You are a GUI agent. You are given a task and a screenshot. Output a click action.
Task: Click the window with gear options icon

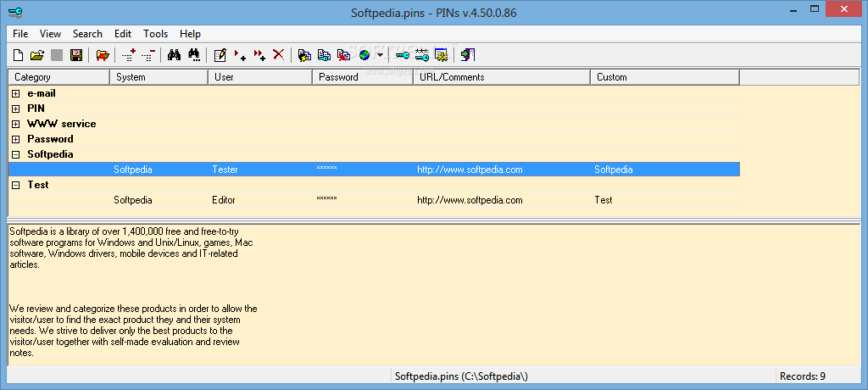pyautogui.click(x=441, y=55)
